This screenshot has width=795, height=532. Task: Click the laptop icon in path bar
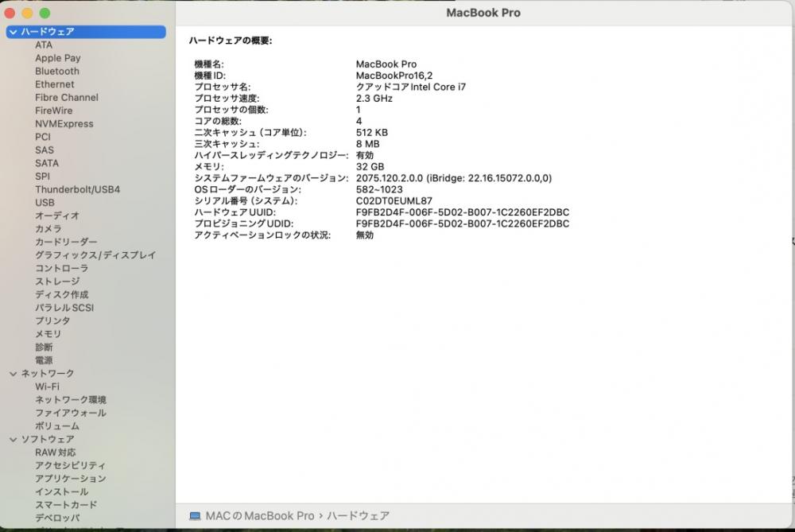[195, 516]
